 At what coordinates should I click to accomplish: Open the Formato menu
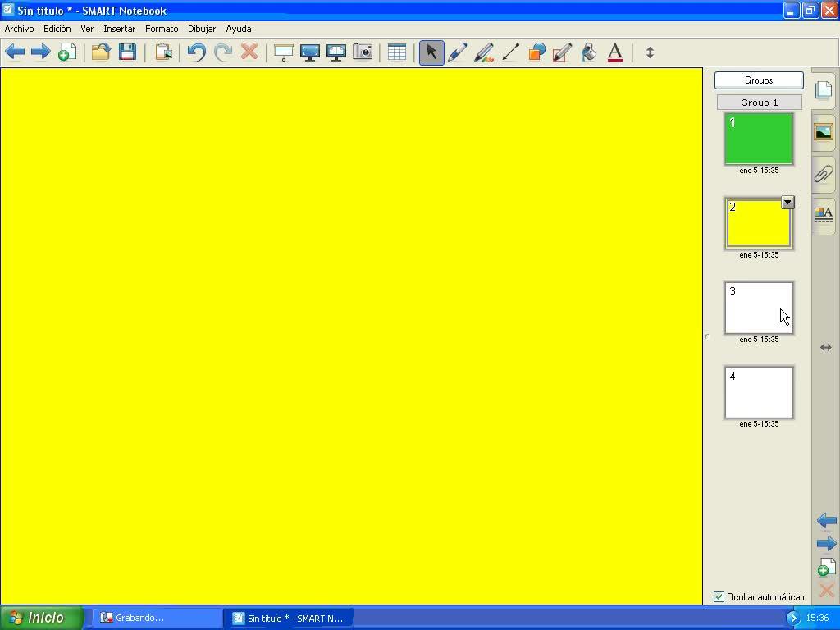[x=162, y=29]
